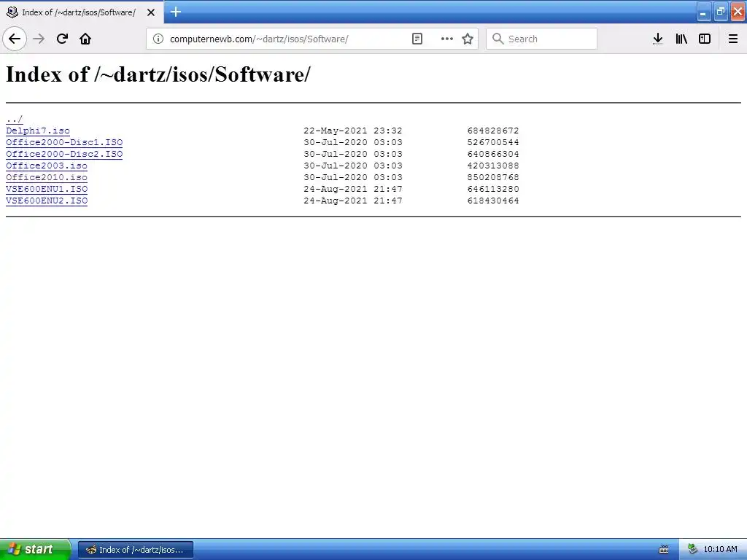Bookmark this page with star icon
747x560 pixels.
(x=468, y=39)
